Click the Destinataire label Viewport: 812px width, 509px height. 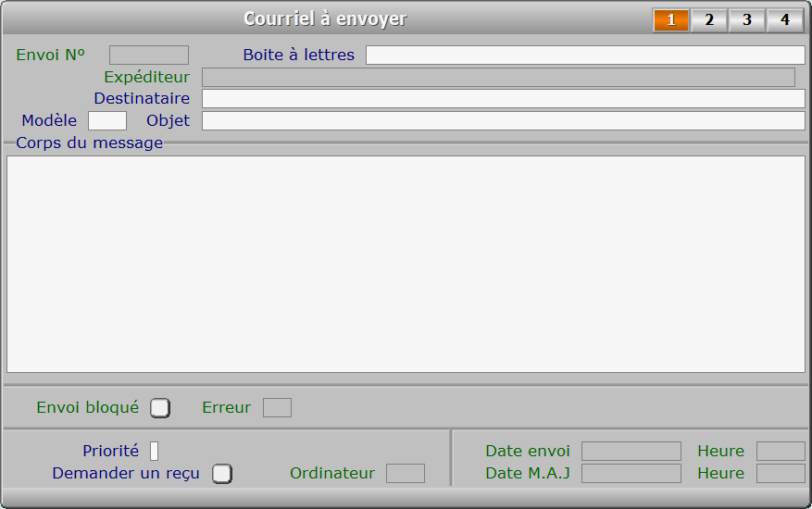click(x=142, y=98)
